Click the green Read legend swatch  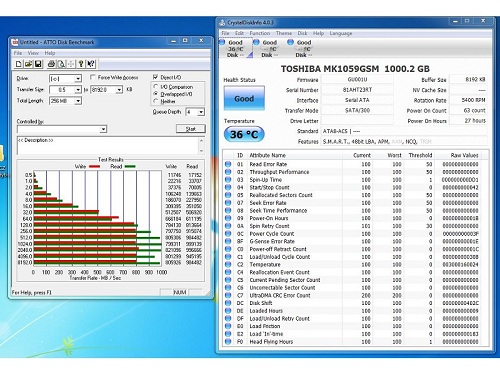[130, 166]
